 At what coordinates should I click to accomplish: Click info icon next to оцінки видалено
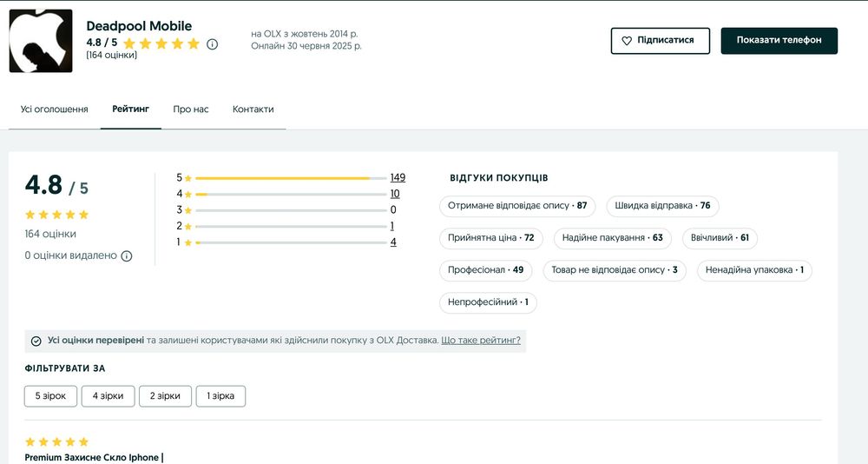[127, 256]
